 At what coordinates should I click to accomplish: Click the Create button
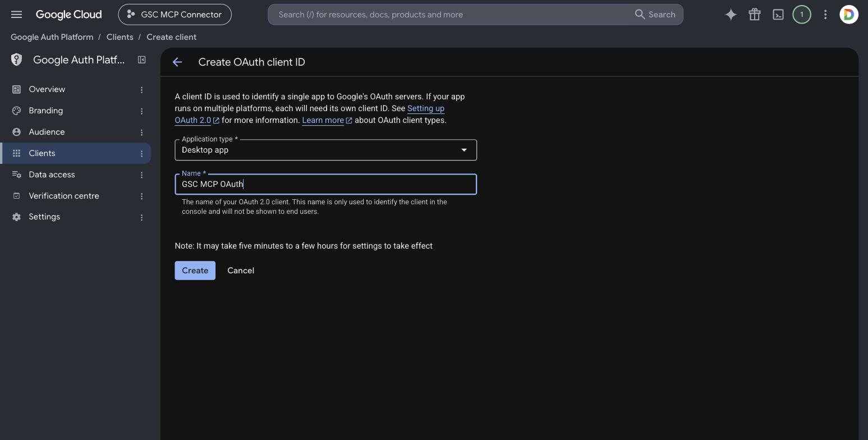195,271
